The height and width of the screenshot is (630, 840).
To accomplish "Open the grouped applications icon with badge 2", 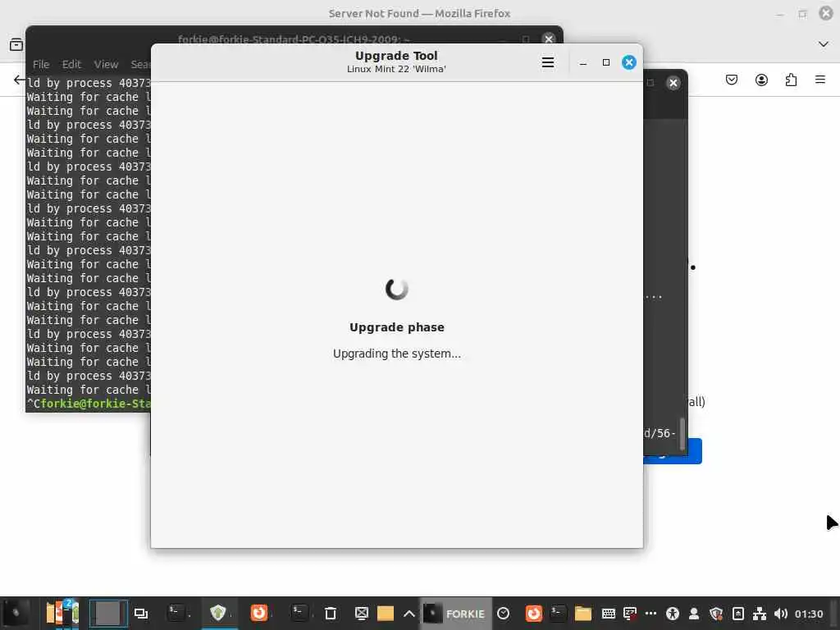I will click(62, 614).
